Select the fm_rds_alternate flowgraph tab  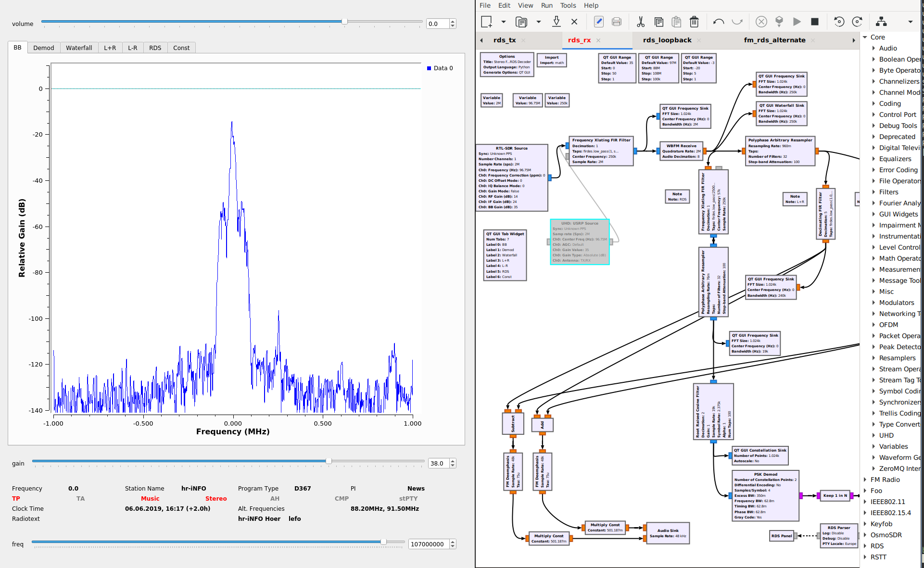click(774, 40)
